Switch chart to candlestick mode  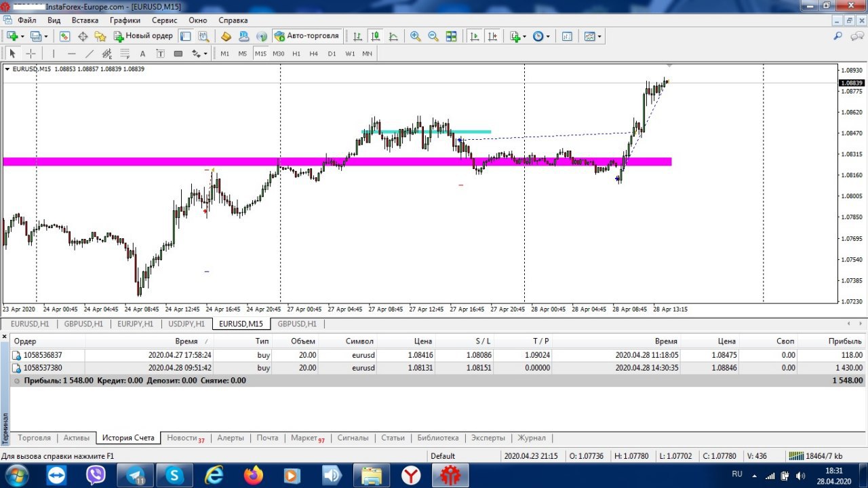(375, 36)
